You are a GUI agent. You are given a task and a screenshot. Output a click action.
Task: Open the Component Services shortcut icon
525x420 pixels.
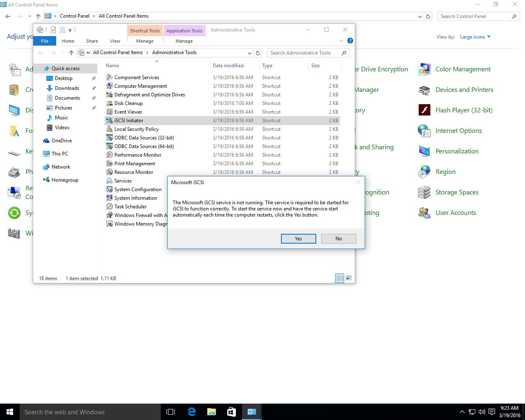(109, 77)
